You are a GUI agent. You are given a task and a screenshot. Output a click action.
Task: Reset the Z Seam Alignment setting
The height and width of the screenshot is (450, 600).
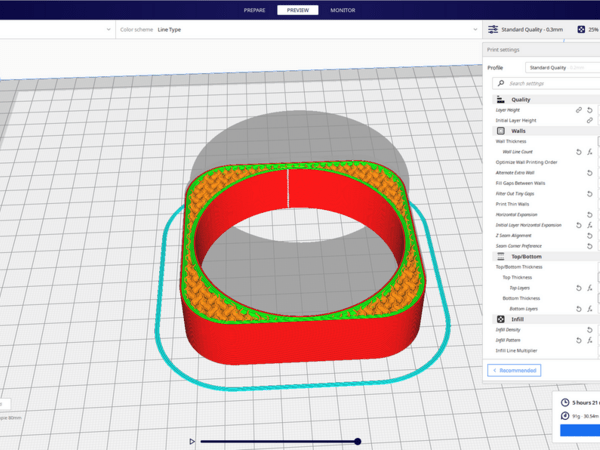[x=590, y=236]
